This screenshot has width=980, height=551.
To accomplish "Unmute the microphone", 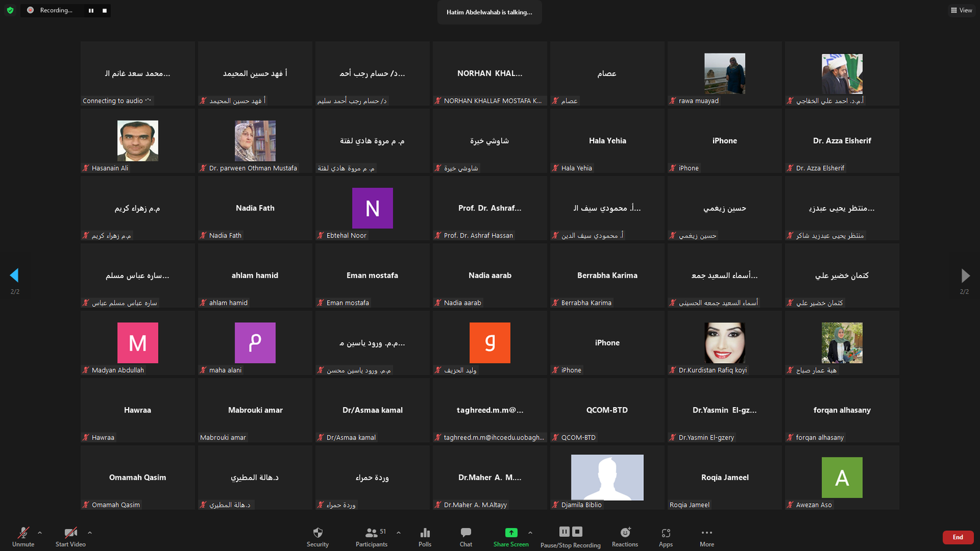I will (23, 536).
